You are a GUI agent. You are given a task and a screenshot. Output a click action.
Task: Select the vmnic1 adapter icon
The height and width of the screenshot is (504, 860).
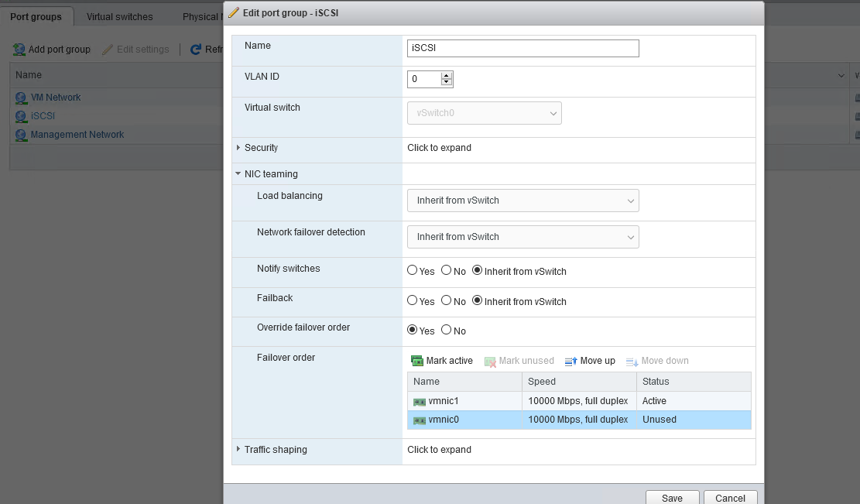pos(420,402)
